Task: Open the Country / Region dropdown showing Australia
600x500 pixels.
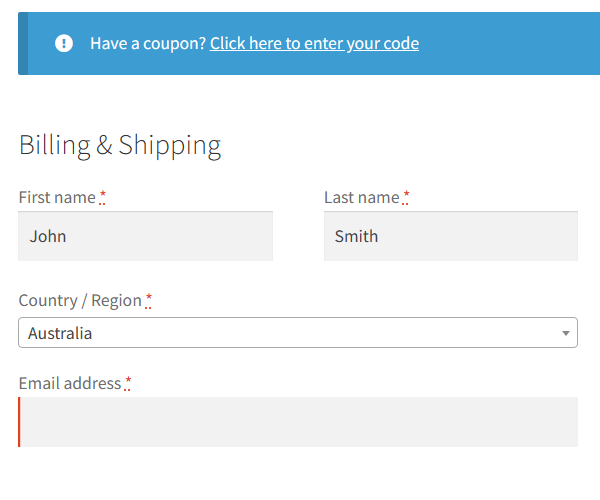Action: tap(298, 332)
